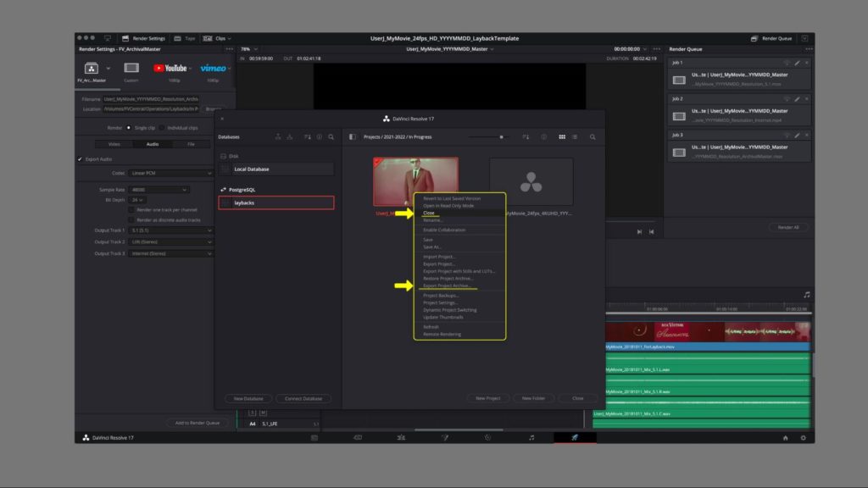Select the Individual clips render option

coord(162,128)
